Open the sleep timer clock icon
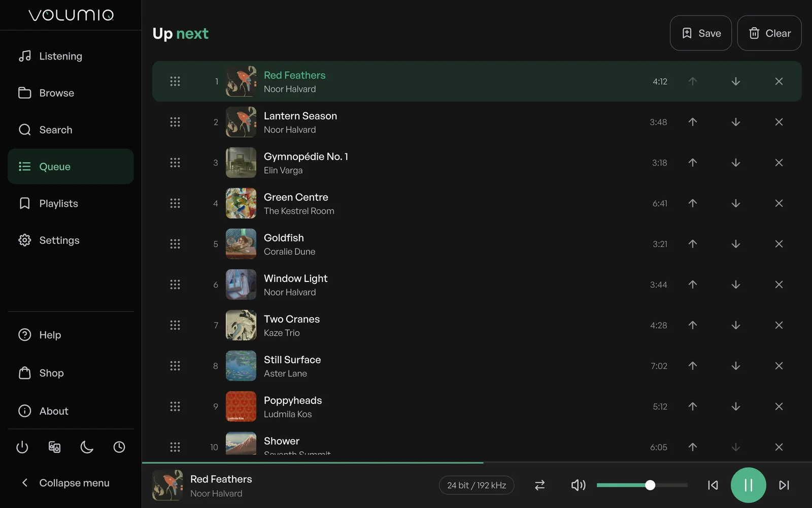 pos(119,447)
